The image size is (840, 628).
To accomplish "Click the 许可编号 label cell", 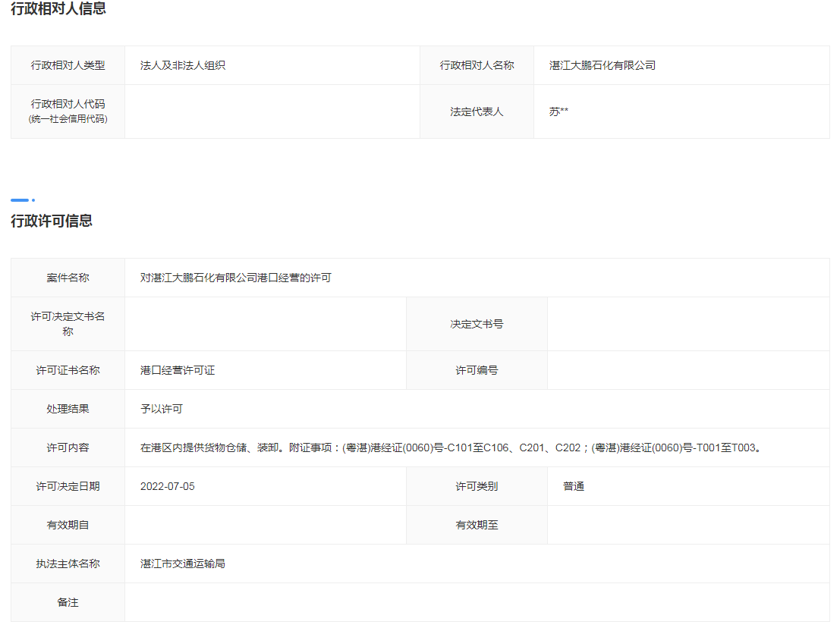I will coord(477,370).
